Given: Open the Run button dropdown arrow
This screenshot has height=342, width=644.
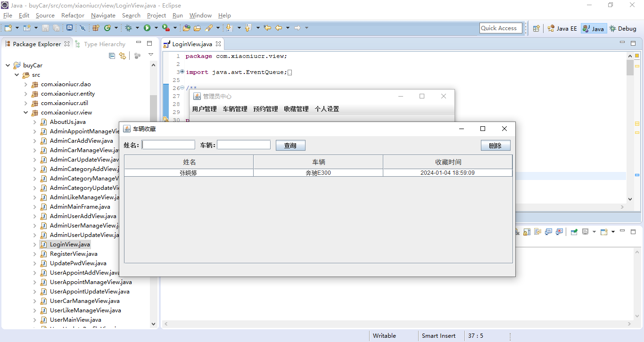Looking at the screenshot, I should coord(156,28).
